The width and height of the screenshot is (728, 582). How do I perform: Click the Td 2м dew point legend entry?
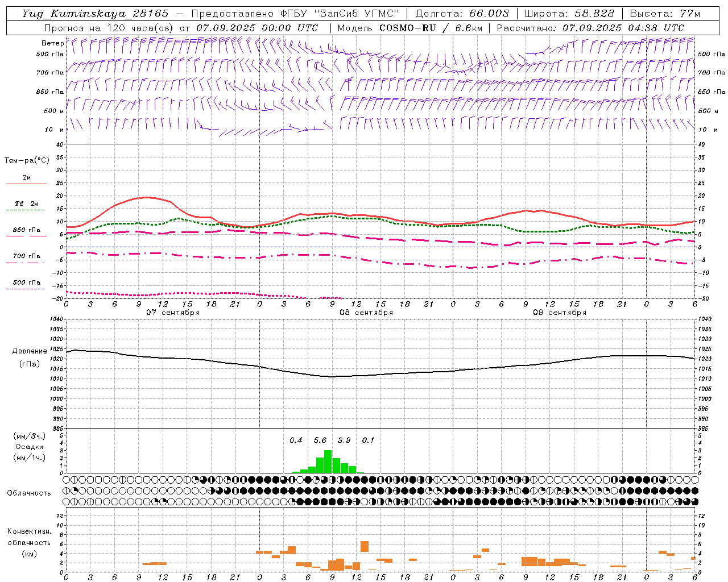pos(27,204)
